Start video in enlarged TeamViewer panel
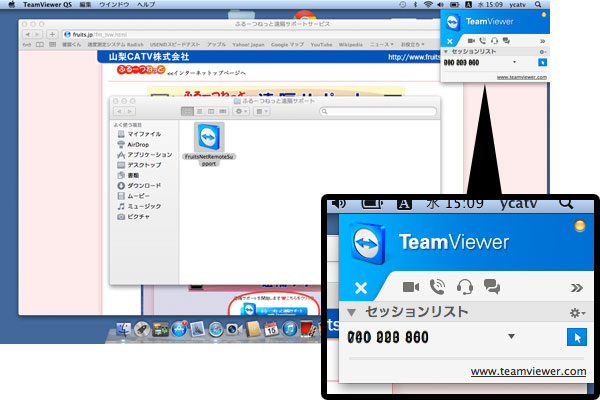 tap(411, 287)
